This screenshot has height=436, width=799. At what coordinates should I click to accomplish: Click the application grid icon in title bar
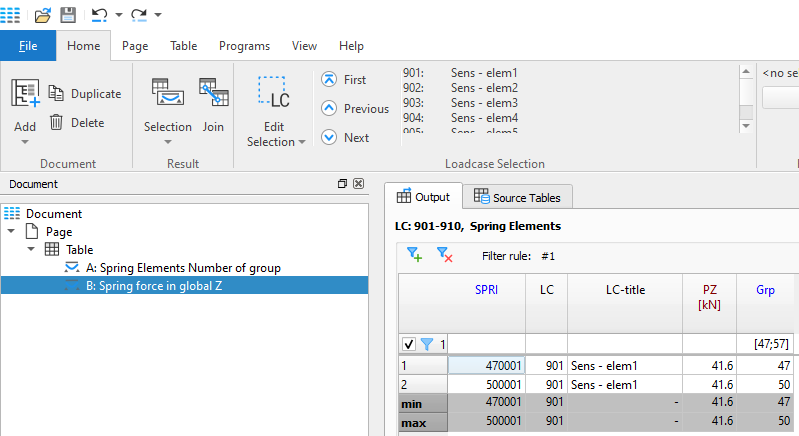(10, 15)
